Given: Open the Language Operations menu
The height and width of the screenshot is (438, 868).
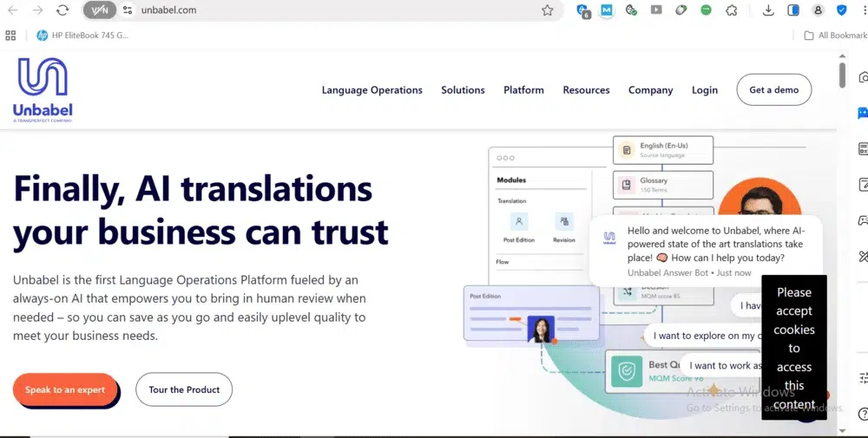Looking at the screenshot, I should click(372, 90).
